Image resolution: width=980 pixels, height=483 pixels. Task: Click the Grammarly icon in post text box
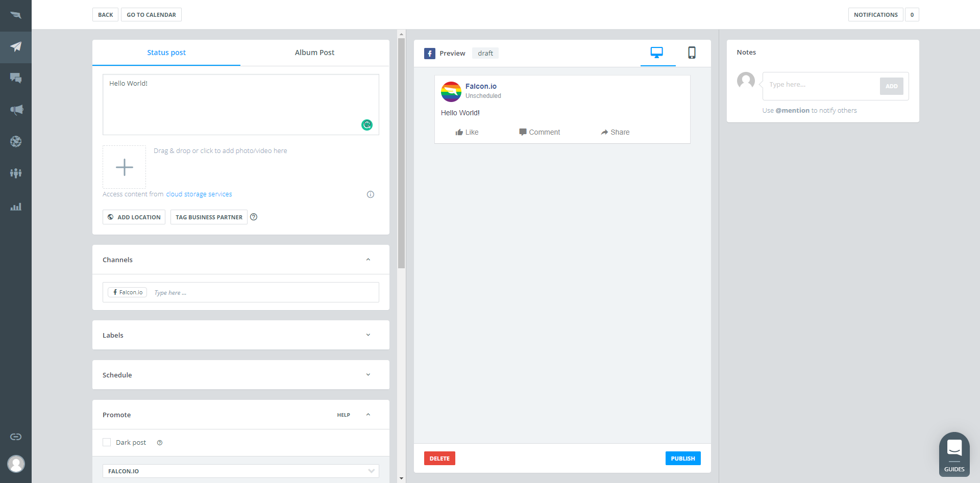click(x=367, y=124)
